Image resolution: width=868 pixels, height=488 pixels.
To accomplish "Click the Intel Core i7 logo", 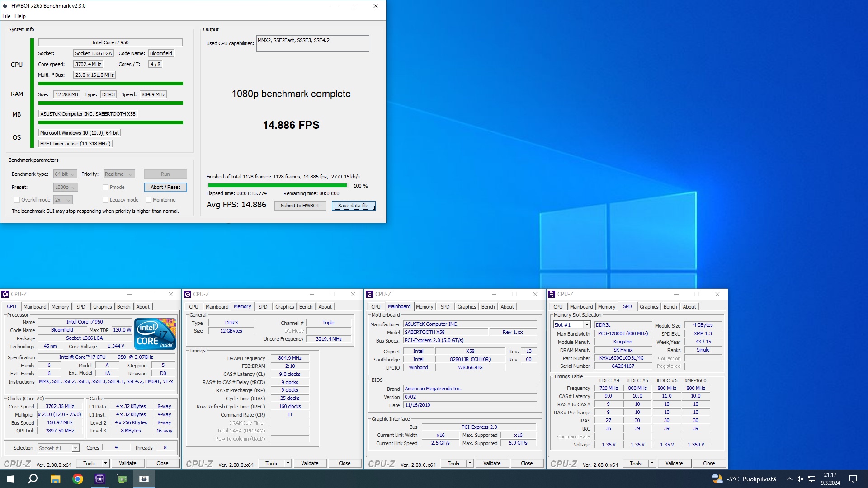I will click(x=156, y=333).
